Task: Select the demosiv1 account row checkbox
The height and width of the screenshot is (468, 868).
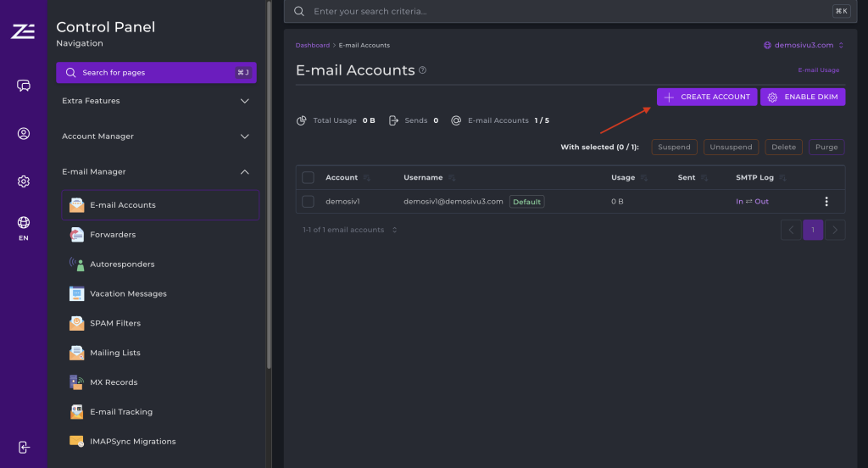Action: (x=308, y=202)
